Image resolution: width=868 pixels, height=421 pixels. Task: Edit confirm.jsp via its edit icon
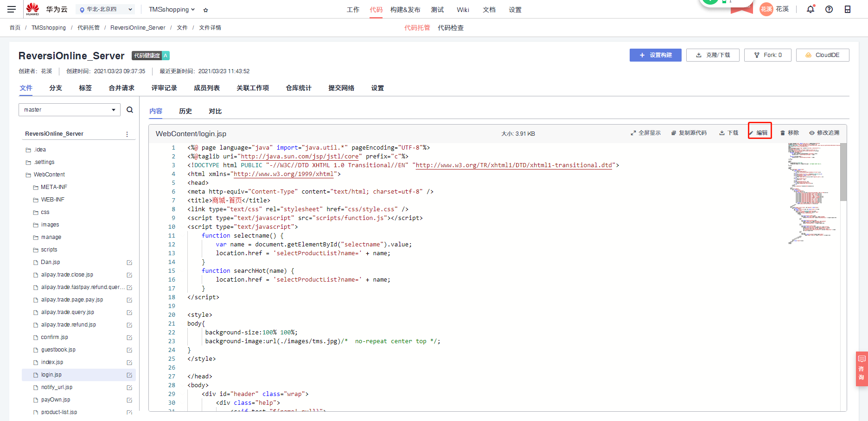pos(129,338)
